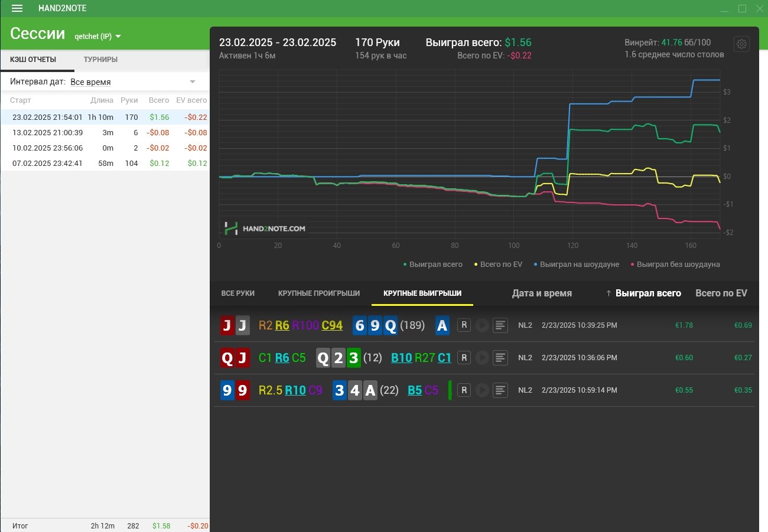Toggle the Выиграл всего legend series
Screen dimensions: 768x532
(432, 264)
